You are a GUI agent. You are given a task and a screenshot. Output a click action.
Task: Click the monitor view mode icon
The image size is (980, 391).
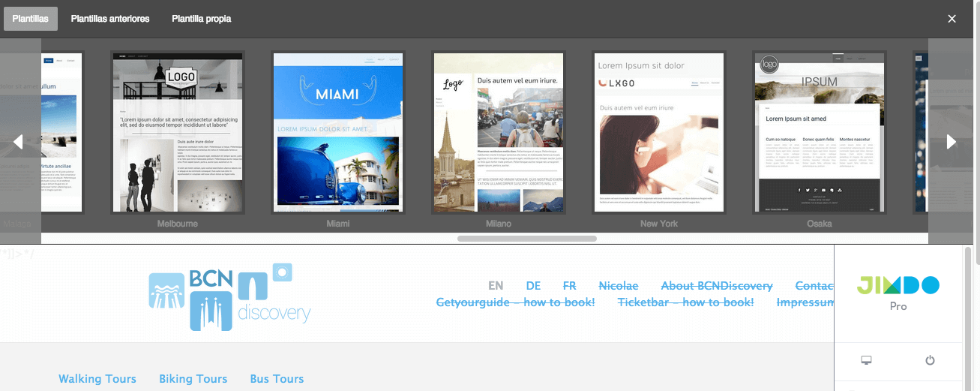tap(867, 361)
